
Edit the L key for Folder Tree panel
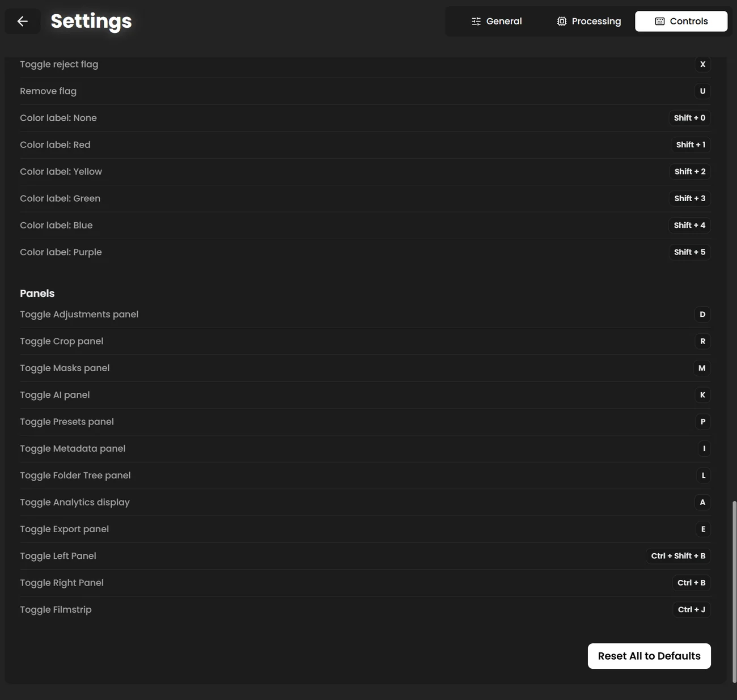(703, 476)
